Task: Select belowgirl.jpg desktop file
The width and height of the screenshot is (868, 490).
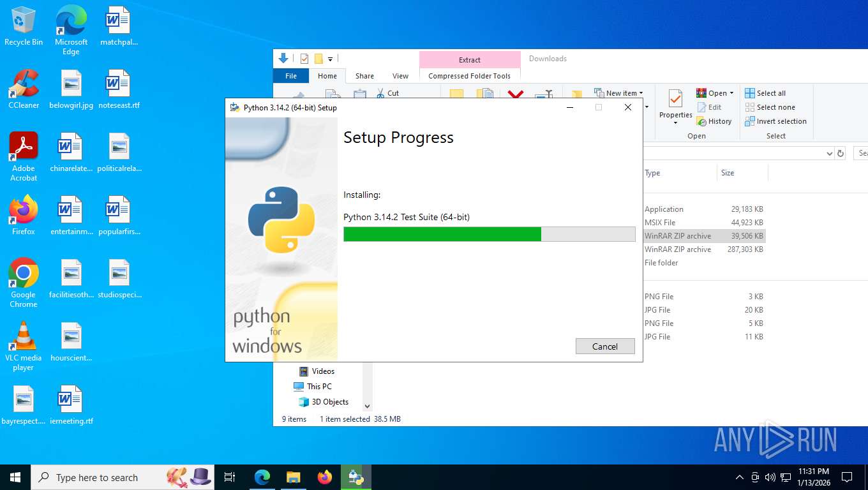Action: tap(71, 89)
